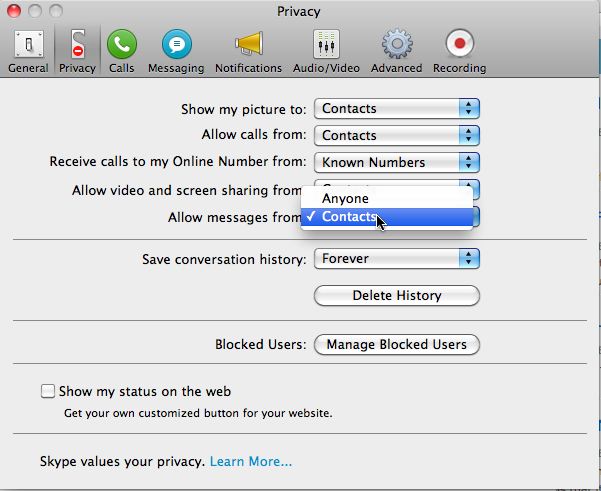Choose Anyone from the open menu
The height and width of the screenshot is (491, 601).
tap(345, 198)
